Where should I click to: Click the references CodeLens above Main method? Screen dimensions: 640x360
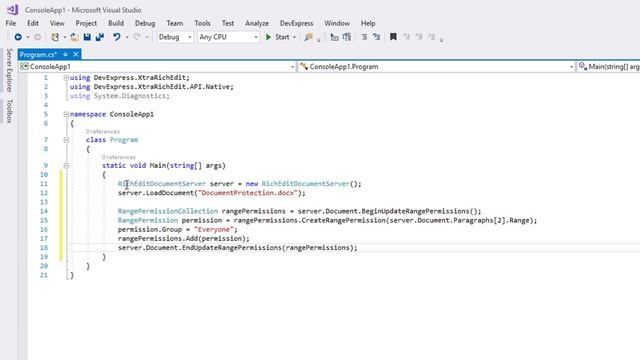pyautogui.click(x=119, y=157)
